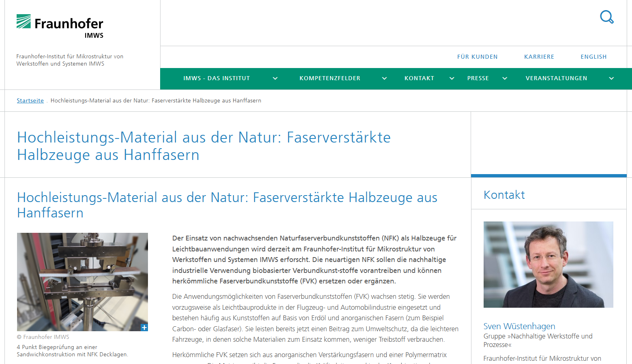Click the image credit © Fraunhofer IMWS
Image resolution: width=632 pixels, height=364 pixels.
pyautogui.click(x=43, y=337)
